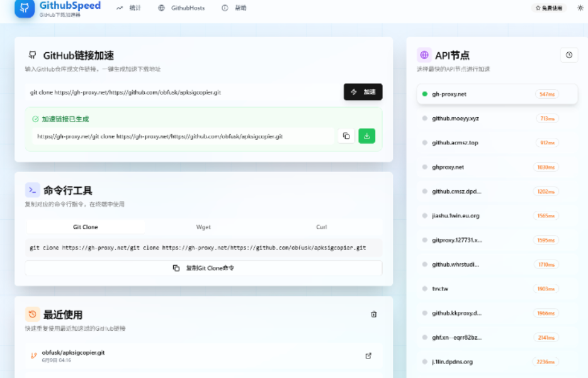Select the github.moeyy.xyz API node

tap(494, 118)
